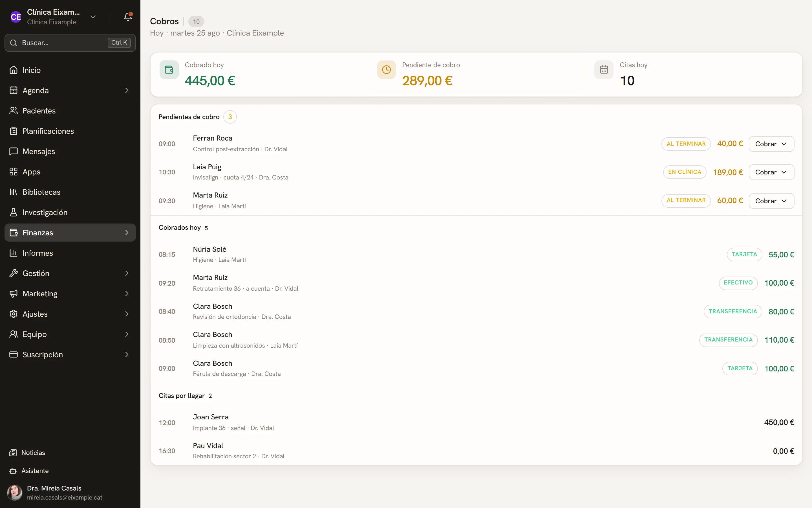Open Cobrar dropdown for Marta Ruiz Higiene
This screenshot has width=812, height=508.
coord(771,201)
